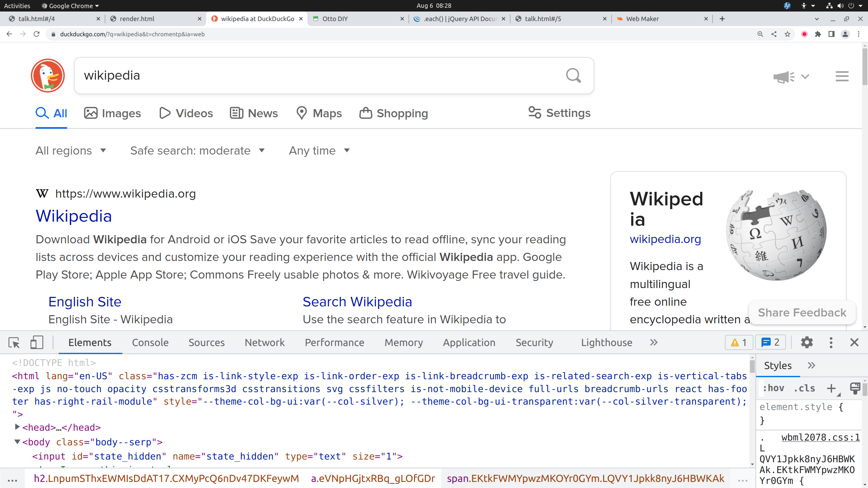Click the megaphone announcements icon
Viewport: 868px width, 488px height.
784,77
